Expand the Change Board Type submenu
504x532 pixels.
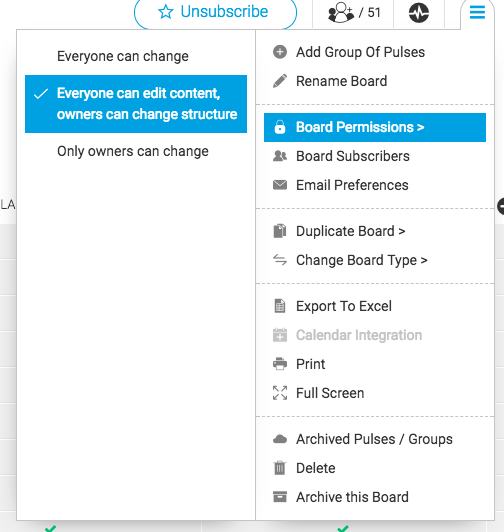click(x=375, y=260)
